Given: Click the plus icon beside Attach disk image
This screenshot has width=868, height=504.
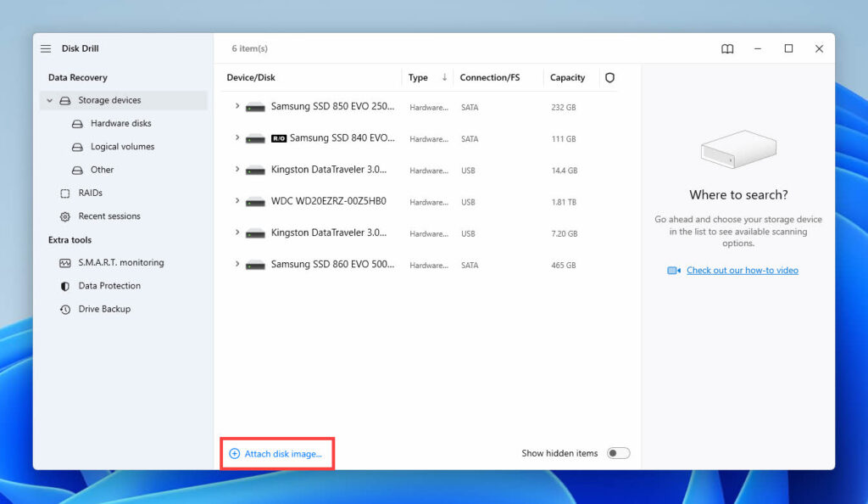Looking at the screenshot, I should point(234,453).
